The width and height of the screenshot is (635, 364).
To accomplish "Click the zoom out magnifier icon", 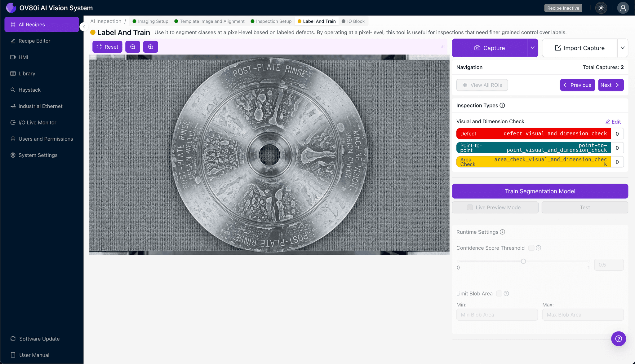I will coord(133,47).
